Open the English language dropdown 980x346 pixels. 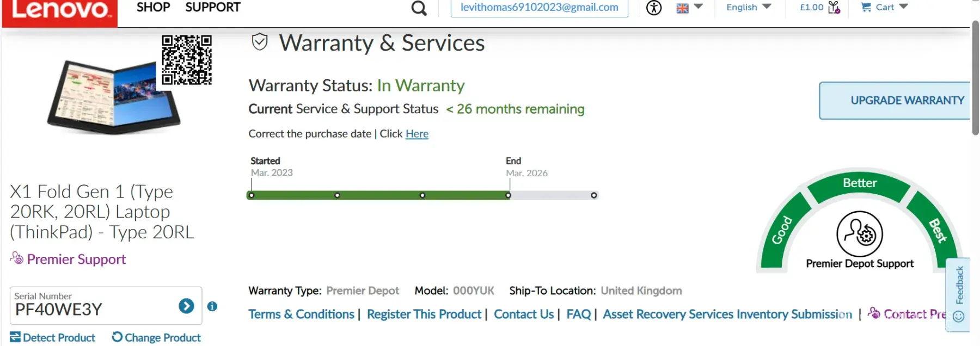[749, 7]
